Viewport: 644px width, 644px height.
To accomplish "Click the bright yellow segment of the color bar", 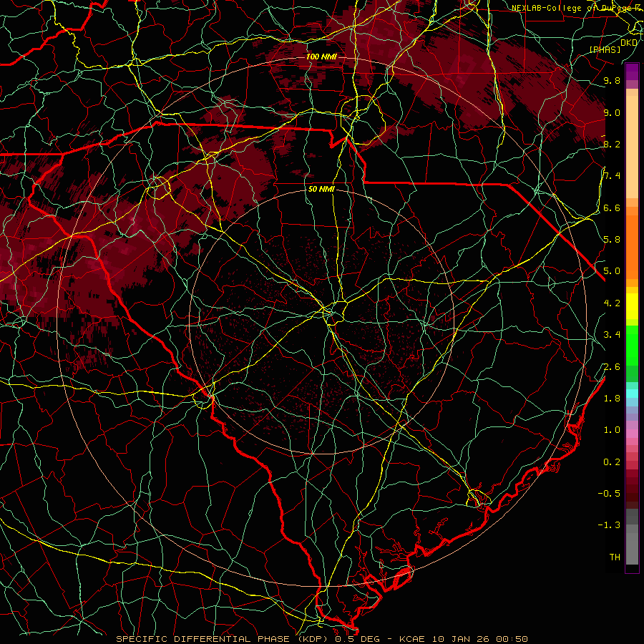I will [632, 306].
